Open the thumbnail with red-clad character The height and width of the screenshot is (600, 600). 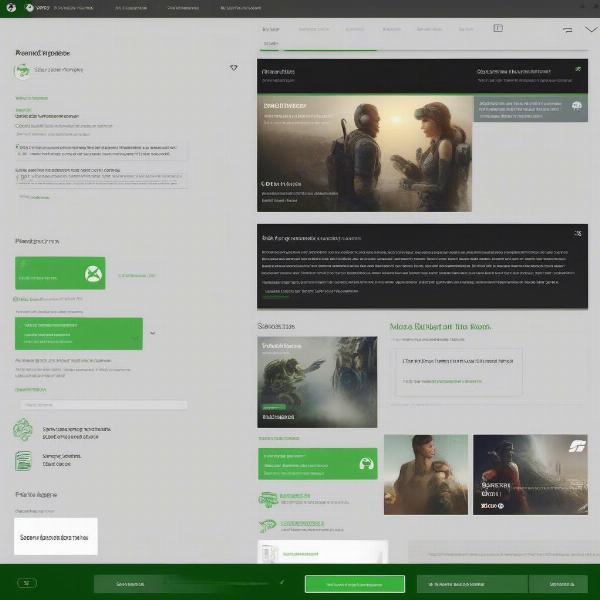(x=530, y=474)
